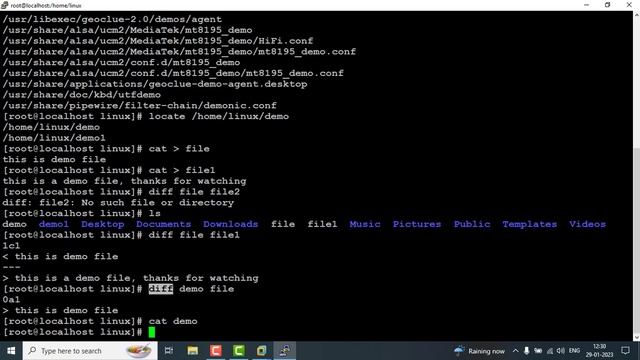640x360 pixels.
Task: Open the red Camtasia recorder taskbar icon
Action: [216, 351]
